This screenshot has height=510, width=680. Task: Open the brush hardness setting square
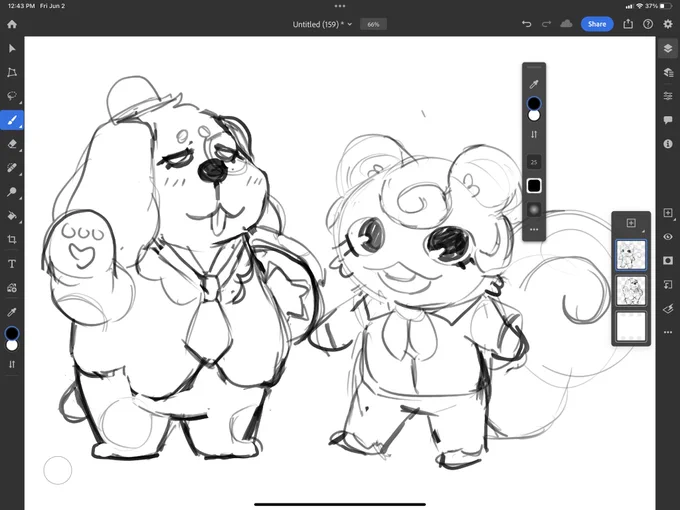[x=534, y=186]
